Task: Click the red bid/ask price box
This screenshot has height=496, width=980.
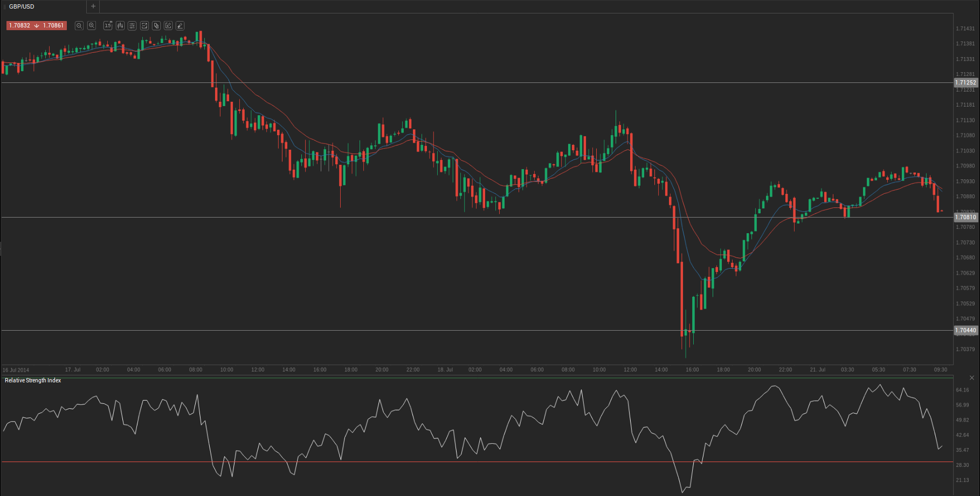Action: (36, 26)
